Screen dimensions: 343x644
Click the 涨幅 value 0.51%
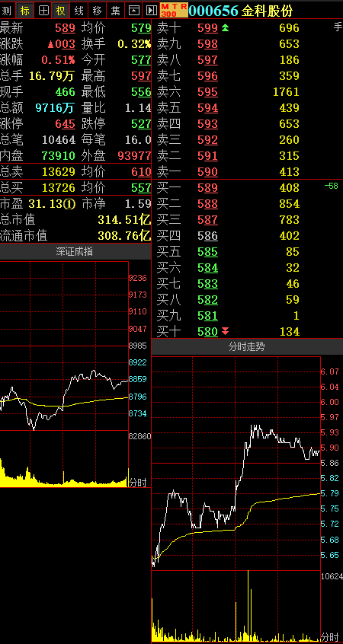[x=59, y=60]
